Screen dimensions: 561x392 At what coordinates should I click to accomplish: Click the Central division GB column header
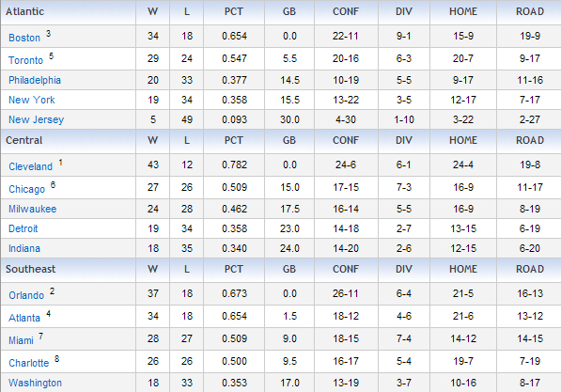289,140
